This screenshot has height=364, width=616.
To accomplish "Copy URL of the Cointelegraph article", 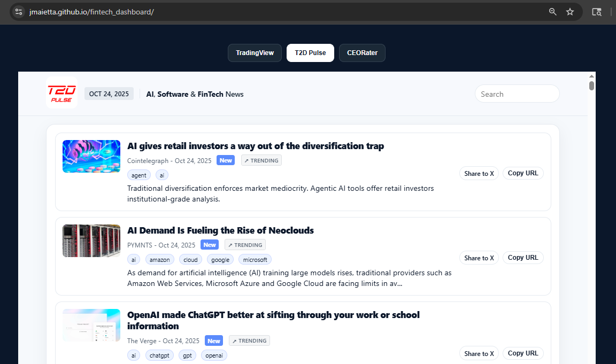I will coord(523,173).
